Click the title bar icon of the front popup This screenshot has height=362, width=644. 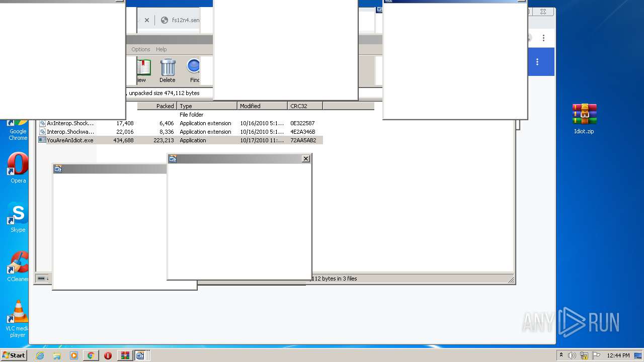(x=173, y=159)
